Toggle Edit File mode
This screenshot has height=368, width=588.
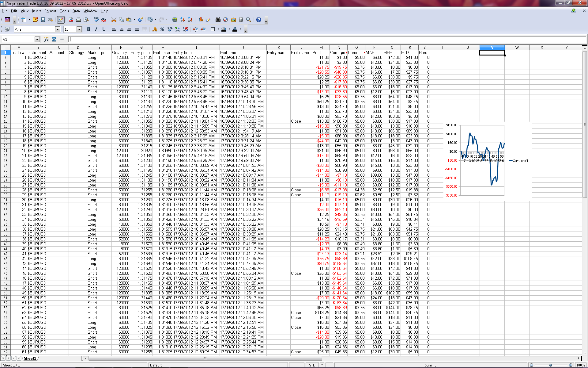pos(61,20)
